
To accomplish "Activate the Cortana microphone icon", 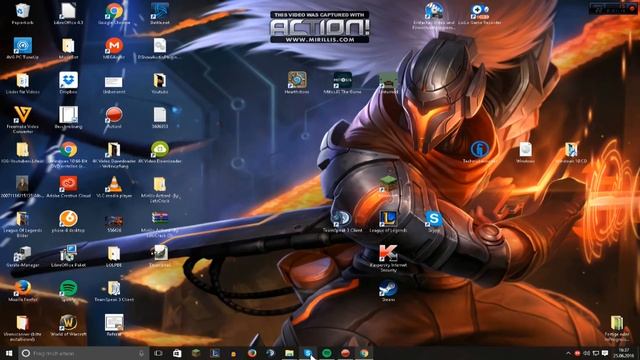I will point(141,353).
